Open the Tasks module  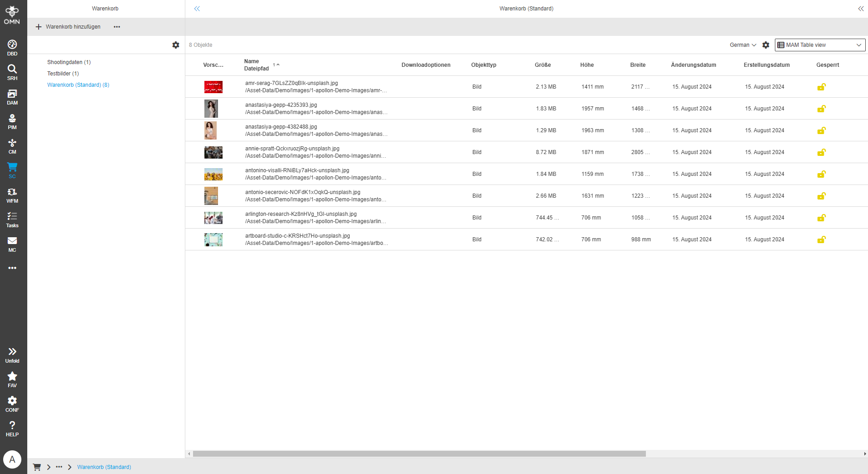(12, 220)
